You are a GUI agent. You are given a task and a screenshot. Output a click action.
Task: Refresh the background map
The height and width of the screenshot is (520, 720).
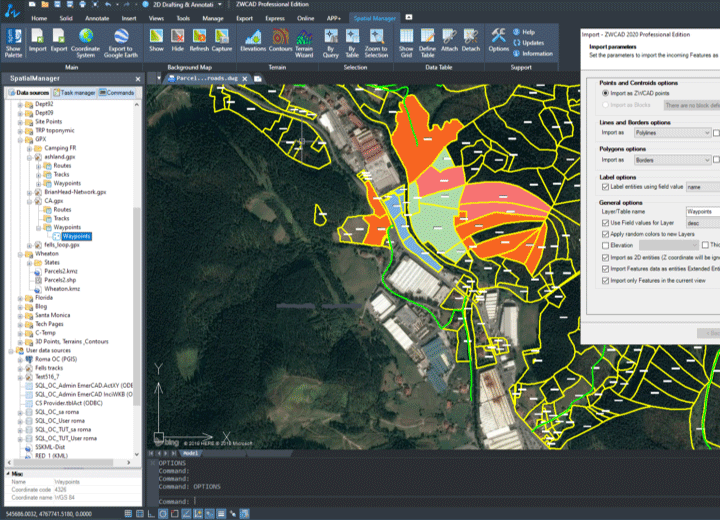click(199, 40)
